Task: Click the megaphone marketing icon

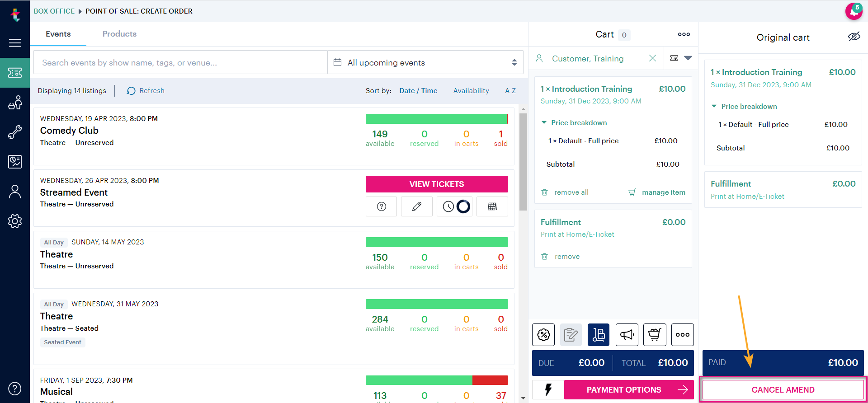Action: coord(627,335)
